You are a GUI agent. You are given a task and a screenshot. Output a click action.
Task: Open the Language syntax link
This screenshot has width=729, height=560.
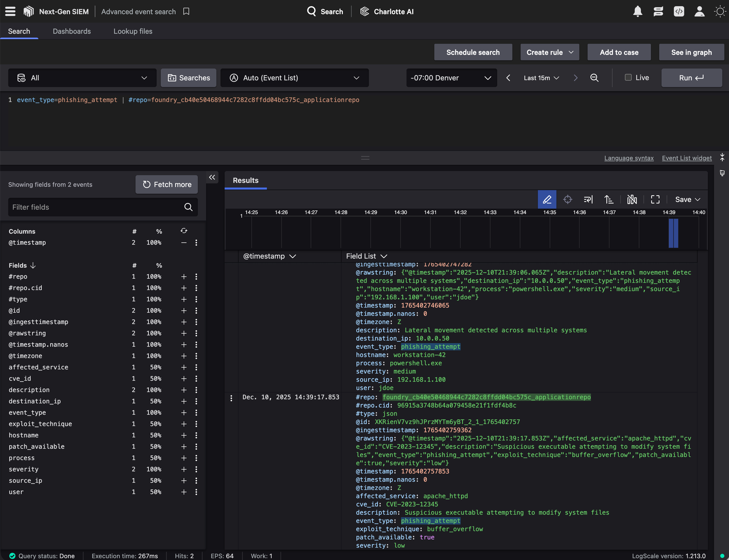[628, 158]
